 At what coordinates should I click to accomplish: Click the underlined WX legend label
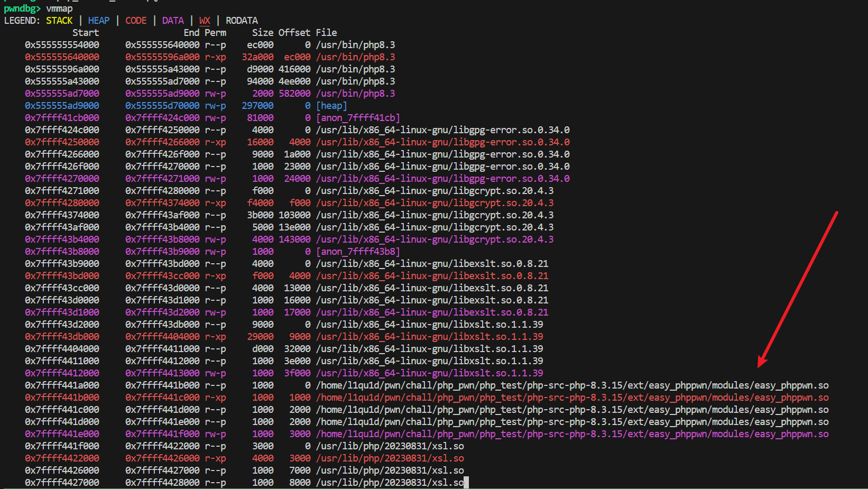pyautogui.click(x=205, y=21)
